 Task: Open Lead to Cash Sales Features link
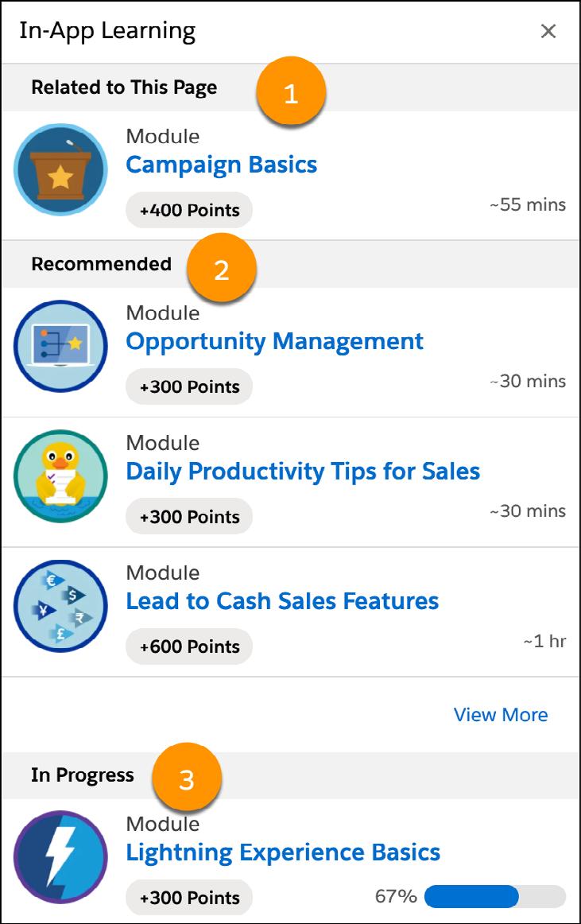coord(282,601)
